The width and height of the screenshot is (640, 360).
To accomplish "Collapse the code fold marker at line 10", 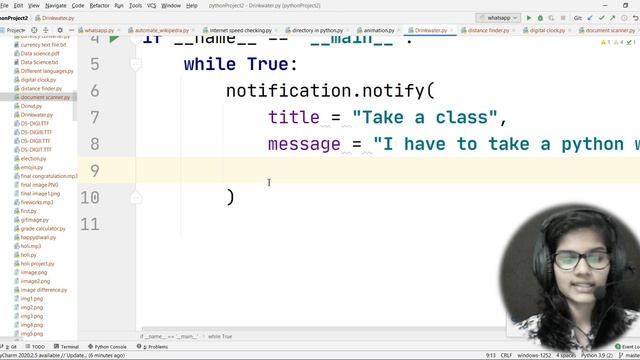I will [x=136, y=198].
